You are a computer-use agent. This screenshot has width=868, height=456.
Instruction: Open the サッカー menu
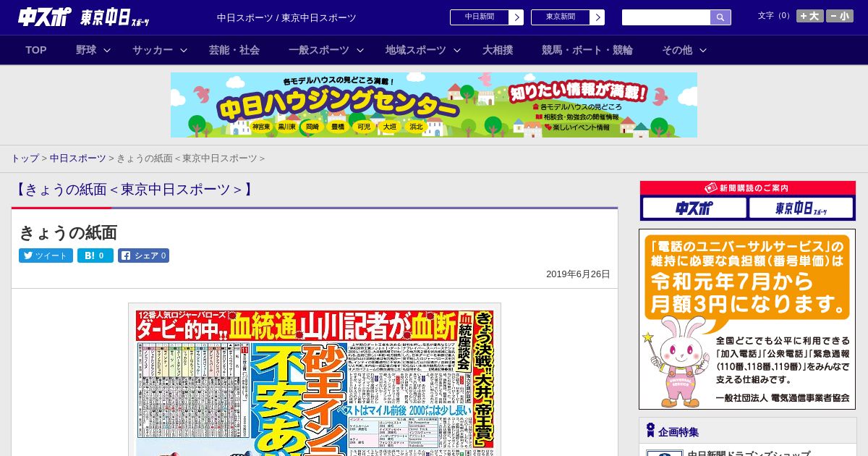(x=153, y=50)
